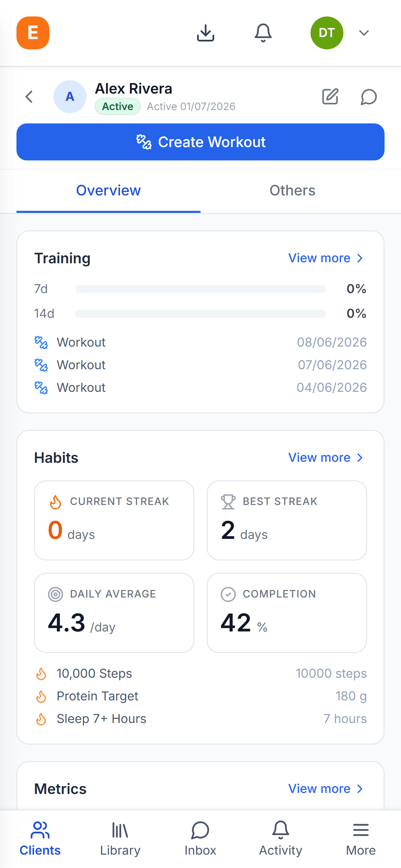401x868 pixels.
Task: Go back with the left arrow
Action: [29, 97]
